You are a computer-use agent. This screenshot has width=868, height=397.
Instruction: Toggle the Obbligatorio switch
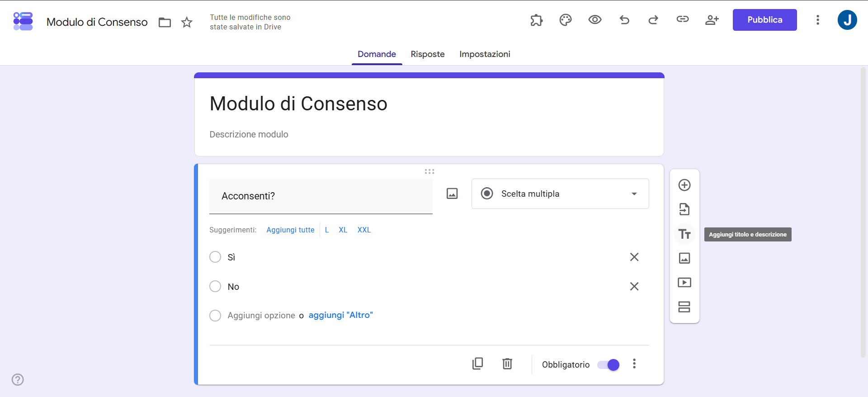[x=609, y=365]
